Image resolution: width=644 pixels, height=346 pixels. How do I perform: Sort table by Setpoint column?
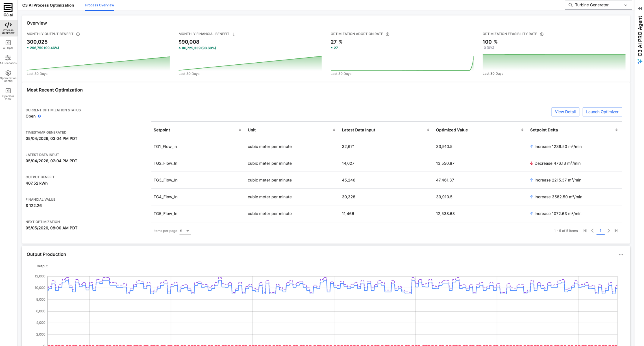240,130
